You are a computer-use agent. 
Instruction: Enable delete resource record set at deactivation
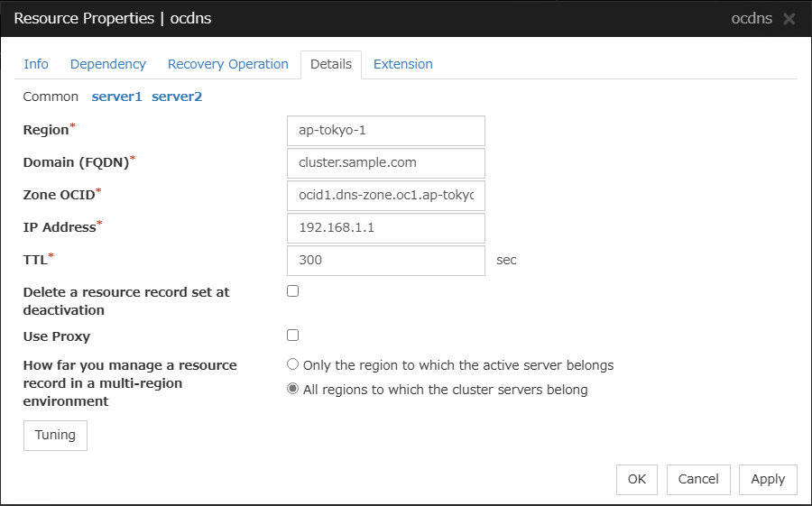292,291
